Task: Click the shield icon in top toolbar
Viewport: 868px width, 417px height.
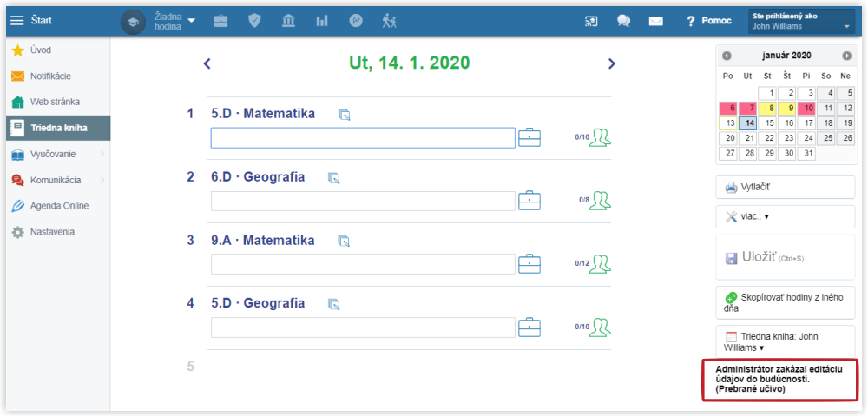Action: [x=254, y=21]
